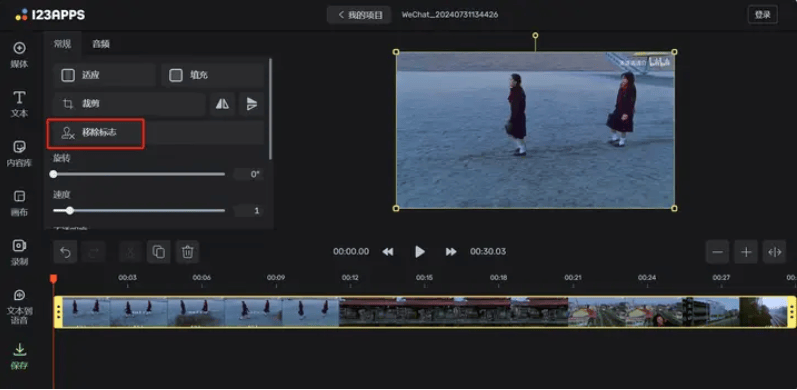Open 文本到语音 text-to-speech tool
The height and width of the screenshot is (390, 797).
point(19,307)
